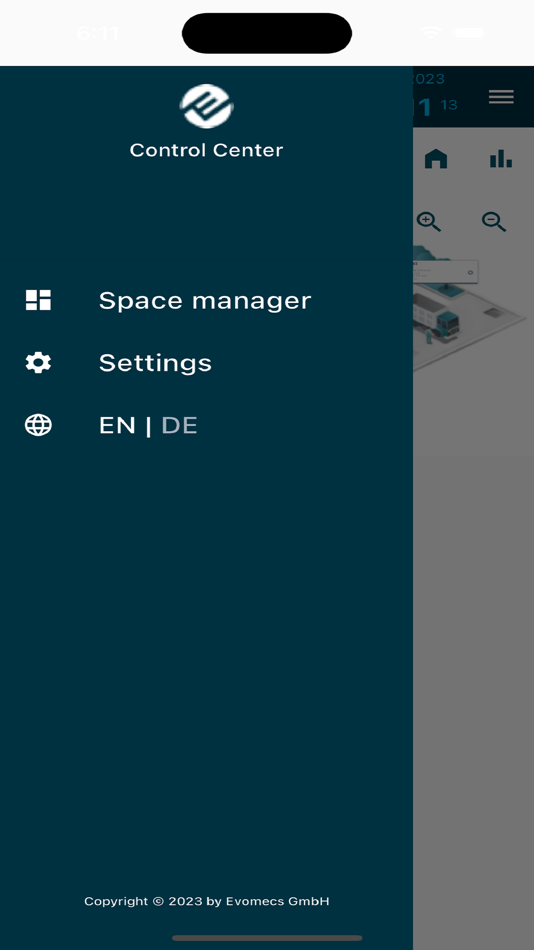Click the zoom in magnifier
The image size is (534, 950).
429,222
